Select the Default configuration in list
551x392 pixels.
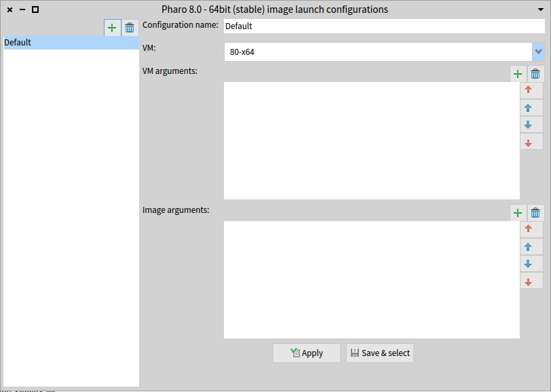[71, 43]
